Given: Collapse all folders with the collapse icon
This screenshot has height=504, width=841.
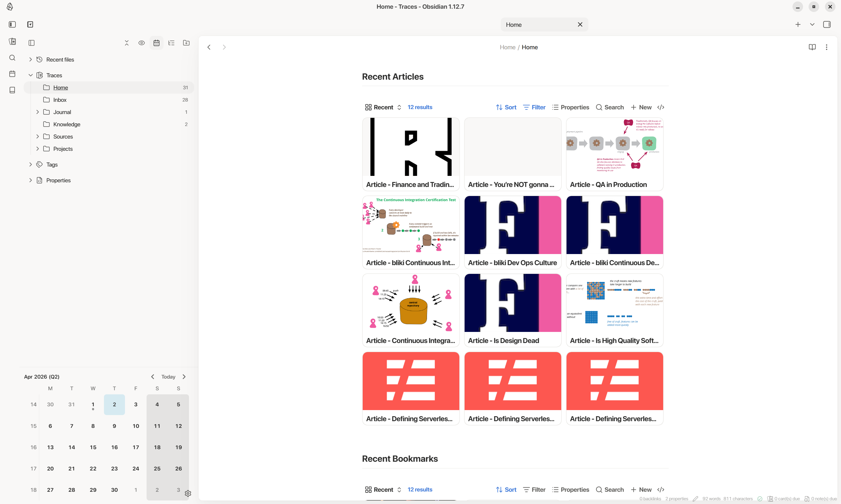Looking at the screenshot, I should [x=127, y=43].
